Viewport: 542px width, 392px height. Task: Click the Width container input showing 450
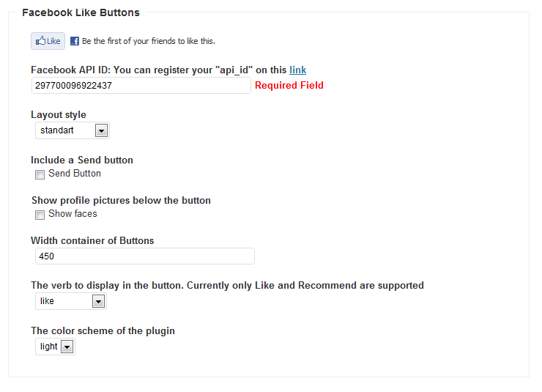145,256
